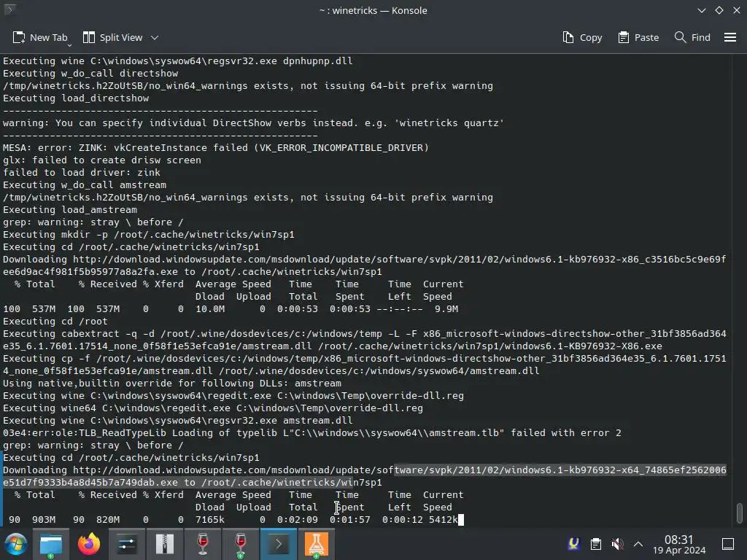Open the Find search tool
The image size is (747, 560).
click(x=692, y=38)
